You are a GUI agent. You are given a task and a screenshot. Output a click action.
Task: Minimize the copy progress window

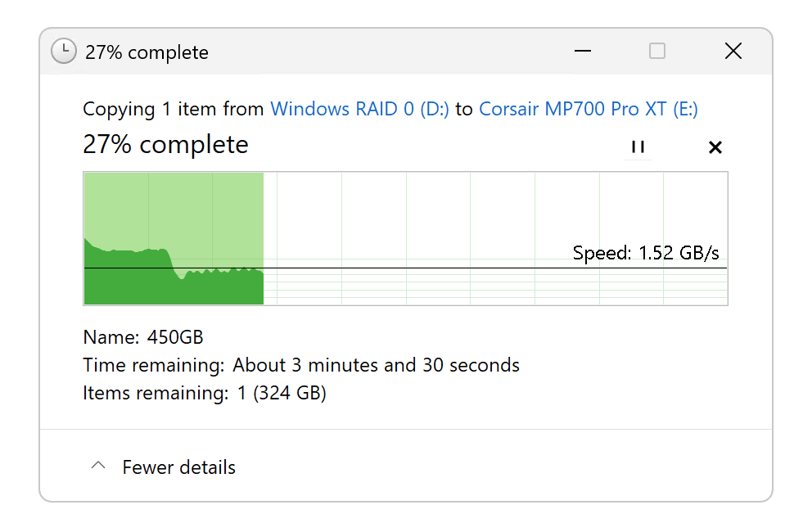[583, 51]
